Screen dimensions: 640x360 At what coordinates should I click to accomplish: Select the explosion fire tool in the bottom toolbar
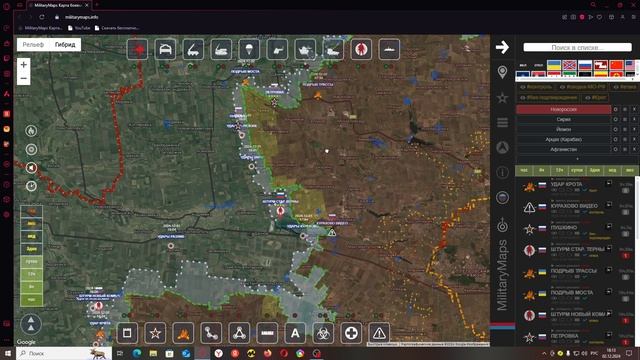pyautogui.click(x=183, y=333)
